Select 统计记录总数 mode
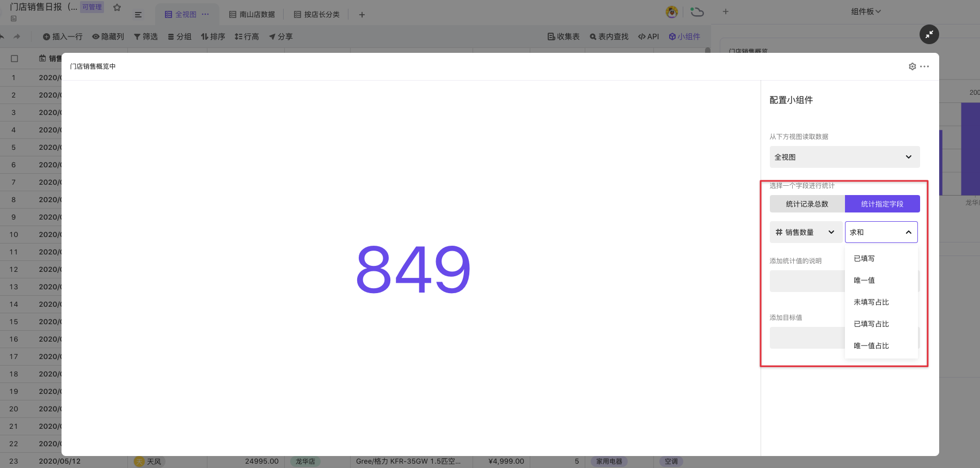Image resolution: width=980 pixels, height=468 pixels. [x=807, y=204]
